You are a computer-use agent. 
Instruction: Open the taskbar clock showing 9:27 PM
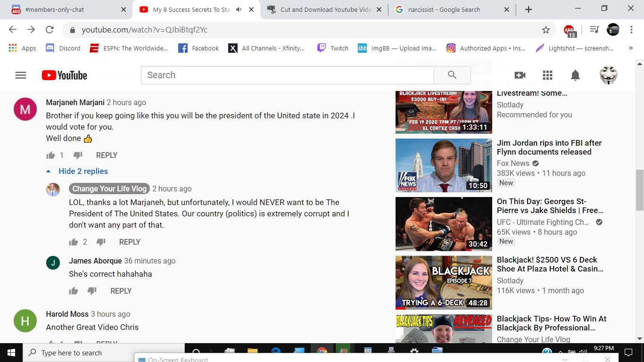[603, 349]
